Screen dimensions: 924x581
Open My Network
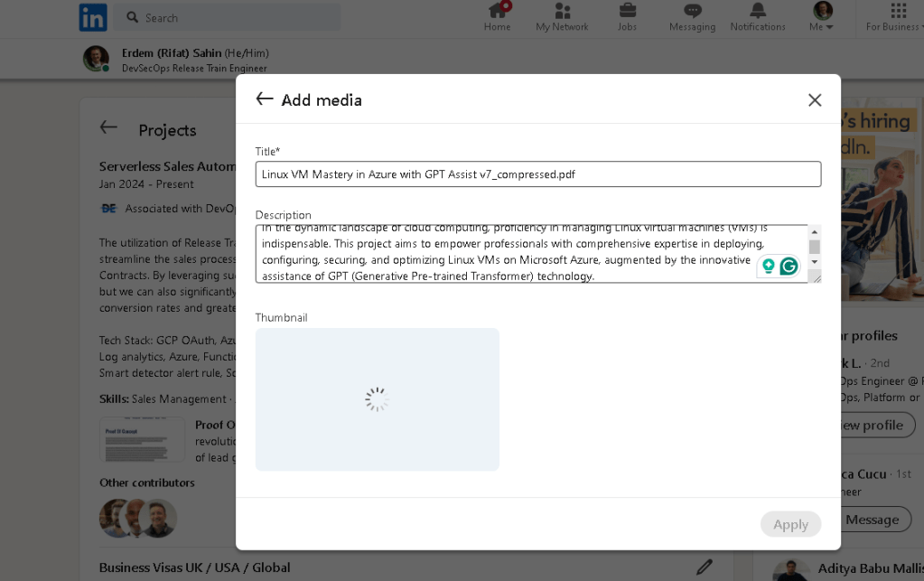coord(562,17)
